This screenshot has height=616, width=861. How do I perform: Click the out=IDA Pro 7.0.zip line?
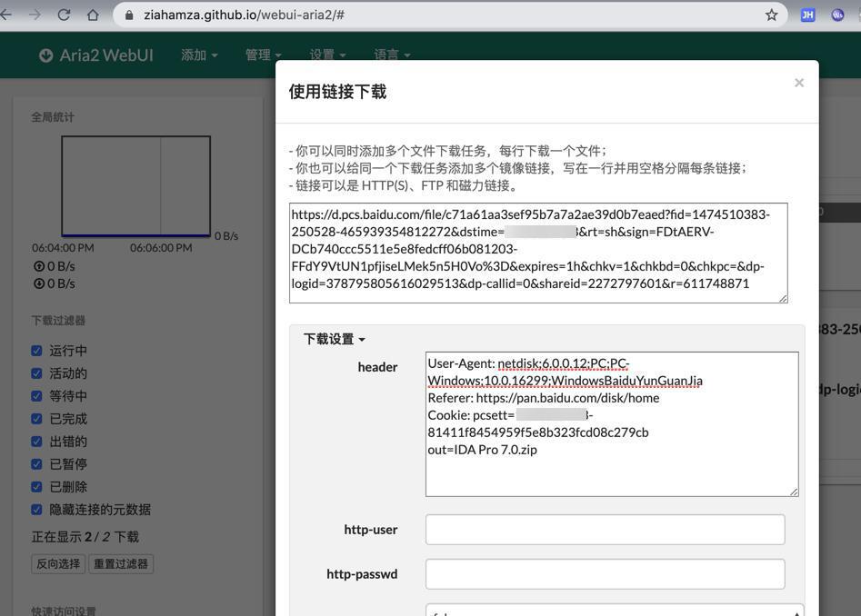[x=482, y=450]
